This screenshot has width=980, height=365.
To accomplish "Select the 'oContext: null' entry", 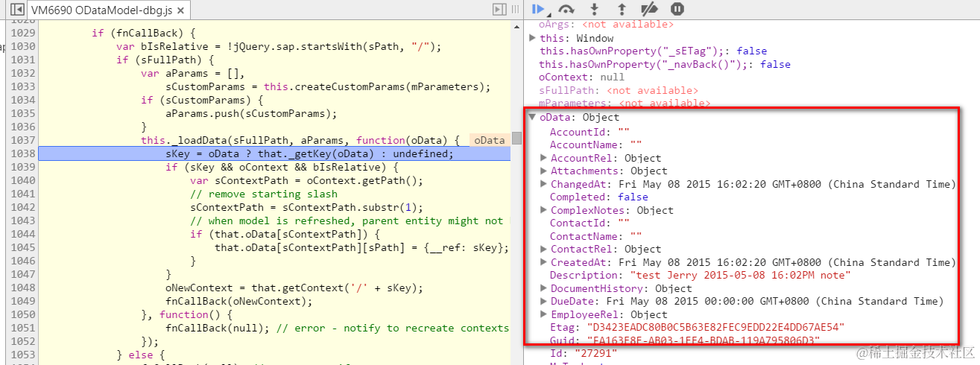I will [x=581, y=77].
